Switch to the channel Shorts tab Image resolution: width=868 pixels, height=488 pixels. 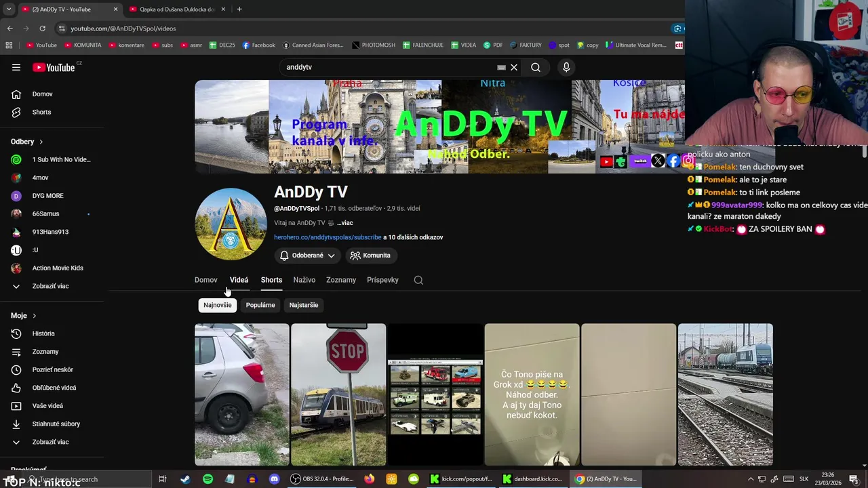click(x=271, y=280)
